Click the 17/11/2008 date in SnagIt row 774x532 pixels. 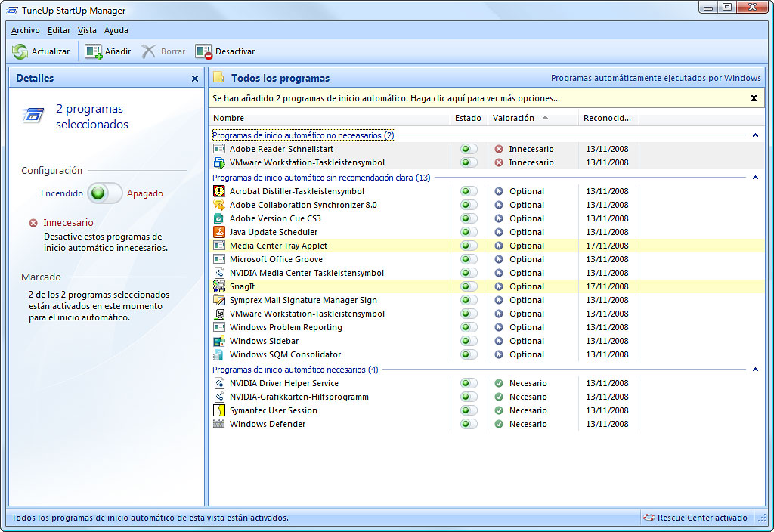[607, 286]
